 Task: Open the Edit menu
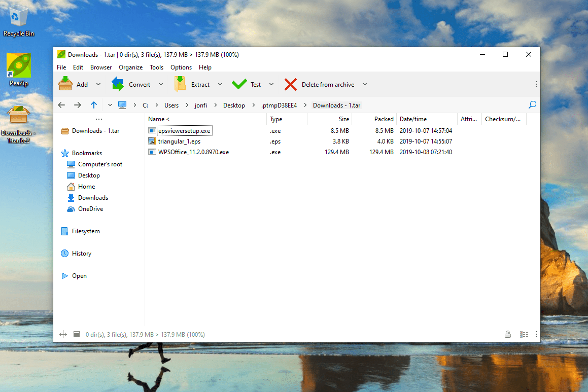(x=78, y=67)
